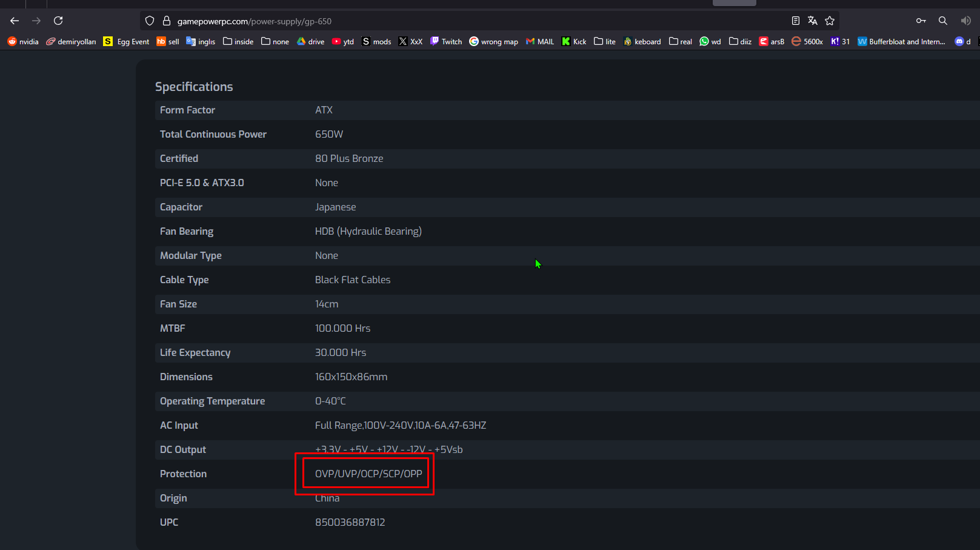Open the wd WhatsApp bookmark
The image size is (980, 550).
pyautogui.click(x=710, y=41)
